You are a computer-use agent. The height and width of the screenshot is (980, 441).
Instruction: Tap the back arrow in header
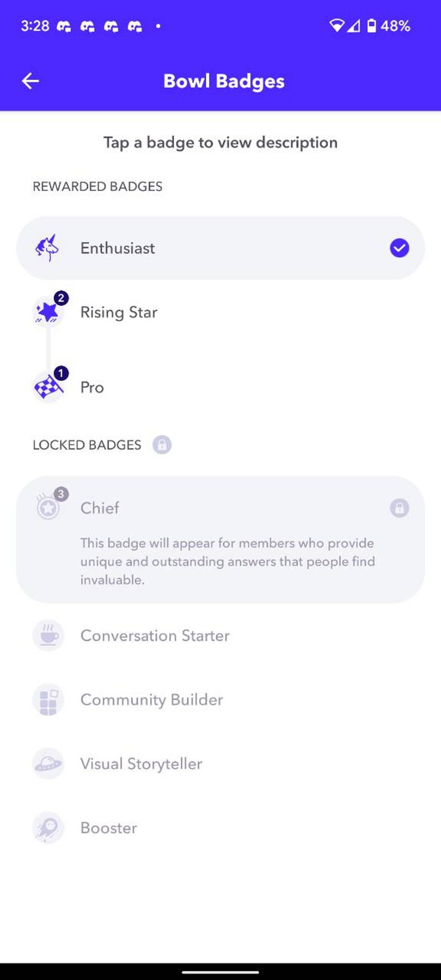(x=30, y=81)
